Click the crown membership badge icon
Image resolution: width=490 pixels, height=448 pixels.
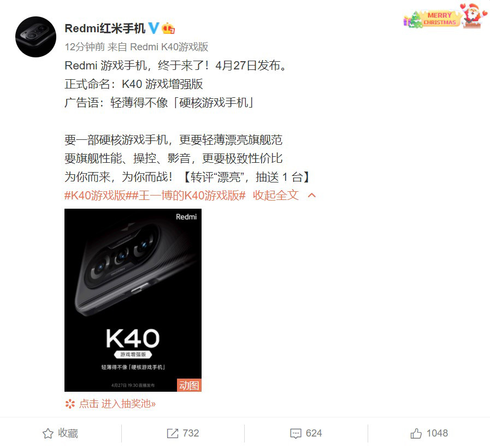pos(168,28)
